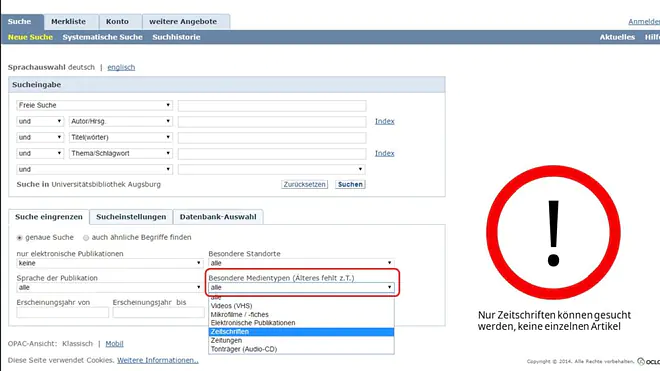This screenshot has height=371, width=660.
Task: Choose 'Elektronische Publikationen' option
Action: pos(301,323)
